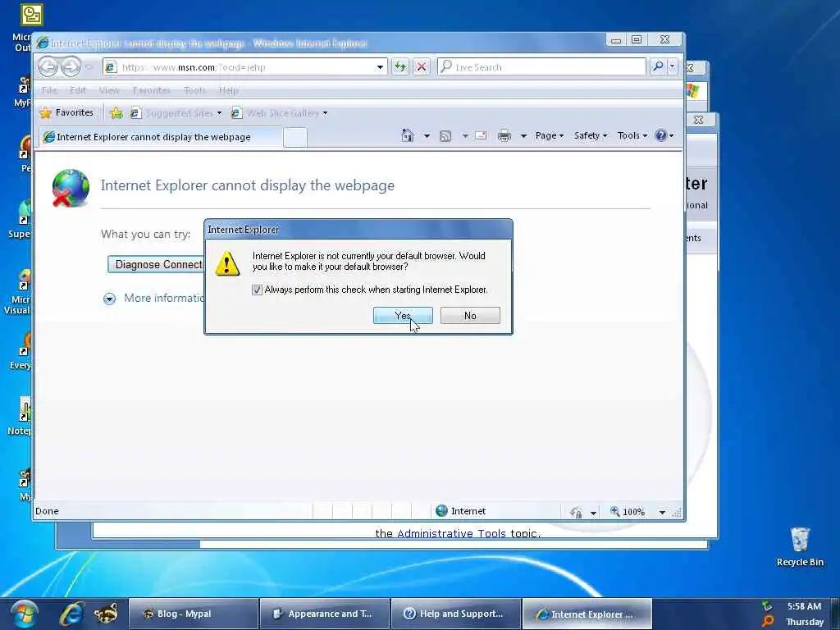Open the Tools menu in the menu bar
Viewport: 840px width, 630px height.
[x=194, y=90]
